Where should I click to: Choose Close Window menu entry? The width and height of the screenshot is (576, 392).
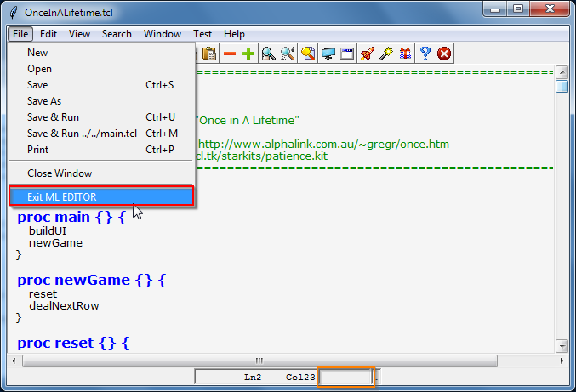click(101, 173)
